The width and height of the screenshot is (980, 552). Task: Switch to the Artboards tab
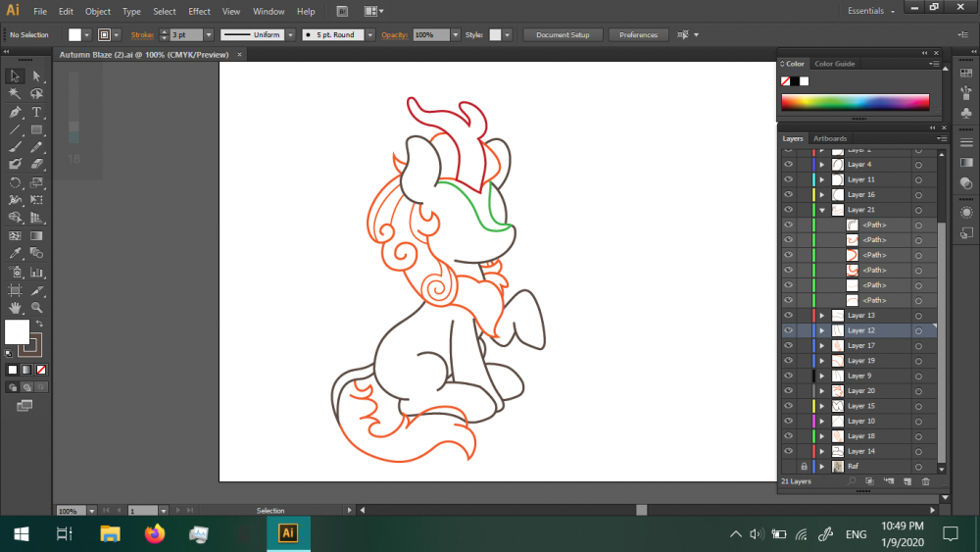coord(830,139)
